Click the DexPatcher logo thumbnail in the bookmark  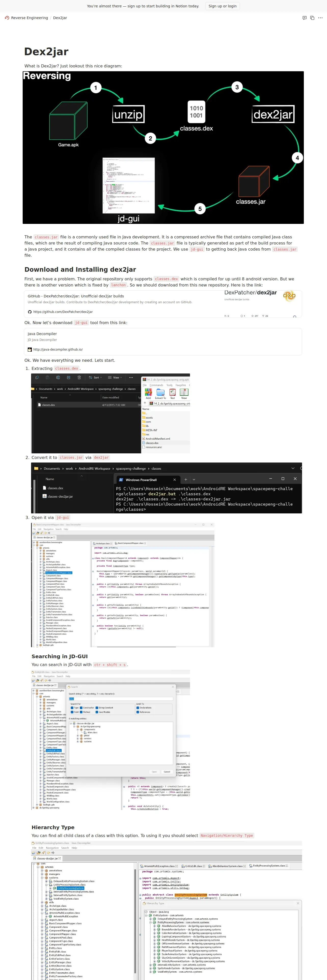[289, 296]
